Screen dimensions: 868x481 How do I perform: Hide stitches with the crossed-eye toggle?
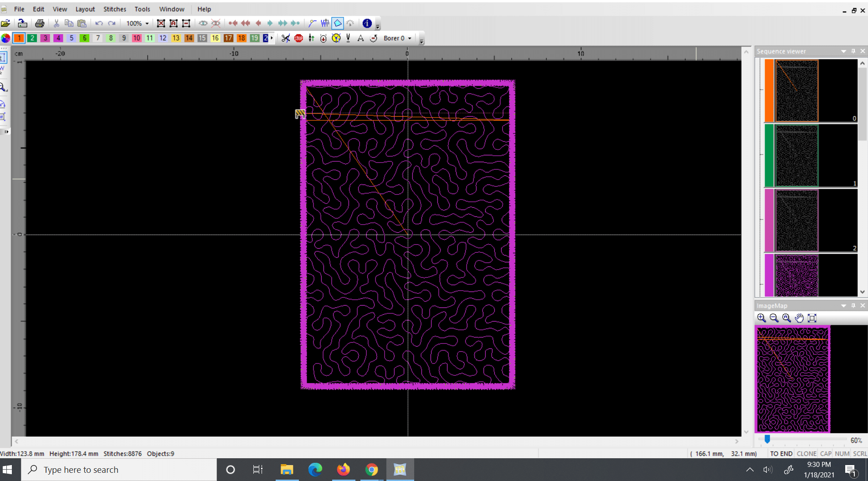pyautogui.click(x=216, y=23)
